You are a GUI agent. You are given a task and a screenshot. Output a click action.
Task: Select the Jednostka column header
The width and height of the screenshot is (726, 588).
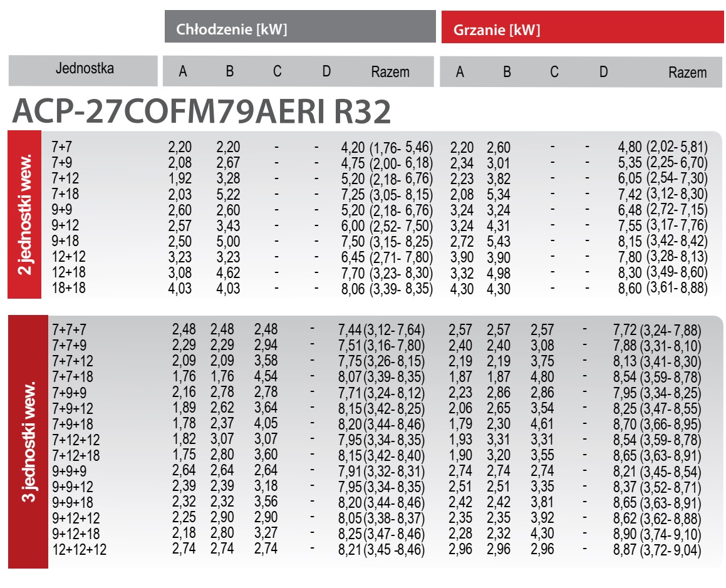click(83, 70)
